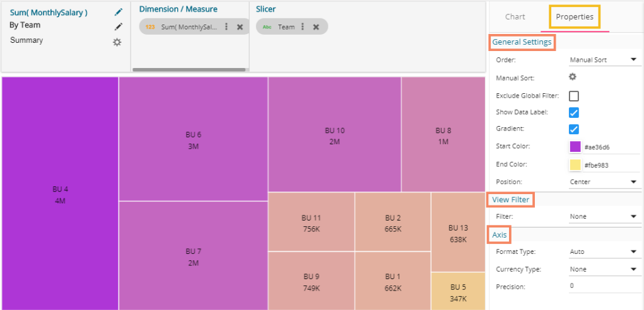Expand the Order dropdown showing Manual Sort

603,60
